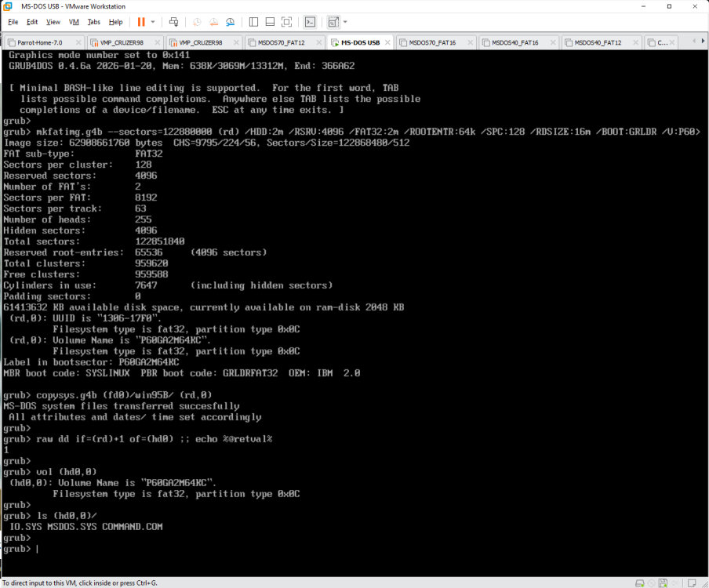This screenshot has height=588, width=709.
Task: Switch to the MSDOS70_FAT12 tab
Action: (281, 42)
